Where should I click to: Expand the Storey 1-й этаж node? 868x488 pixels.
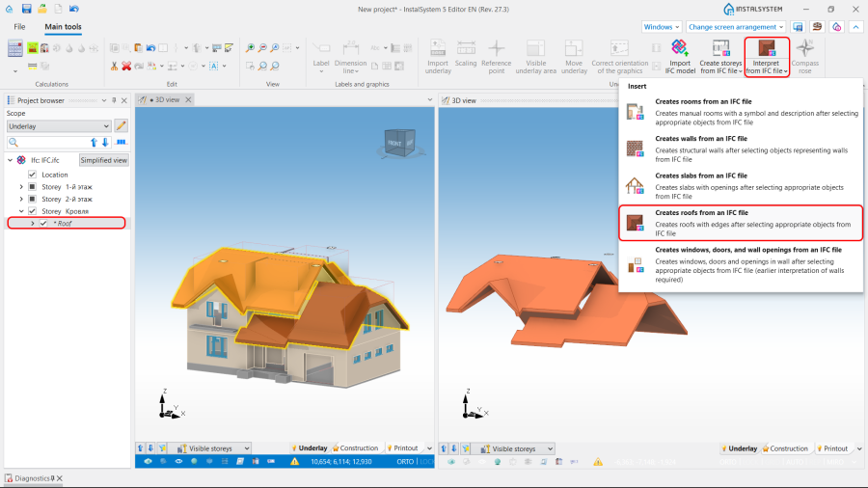[21, 187]
